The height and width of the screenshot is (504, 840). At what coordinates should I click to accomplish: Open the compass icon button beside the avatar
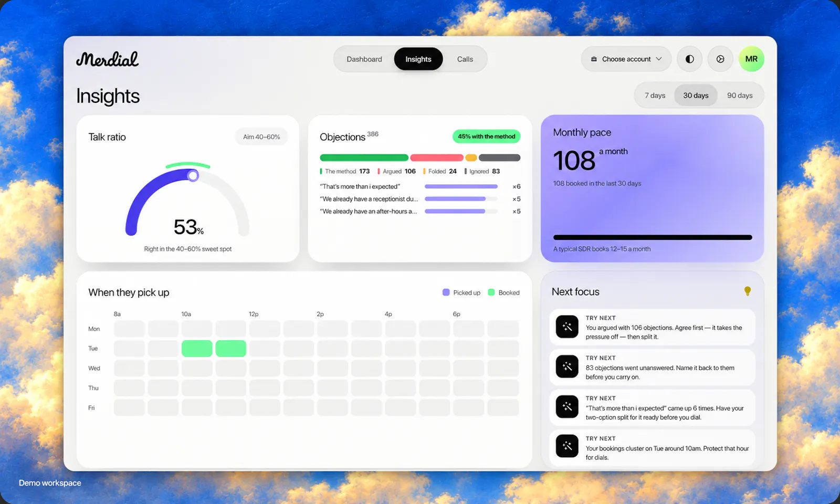[720, 59]
